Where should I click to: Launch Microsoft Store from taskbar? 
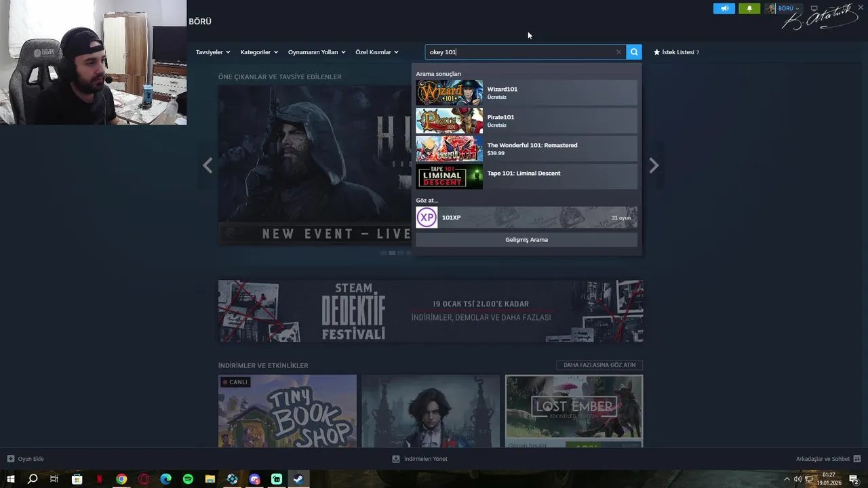tap(77, 479)
